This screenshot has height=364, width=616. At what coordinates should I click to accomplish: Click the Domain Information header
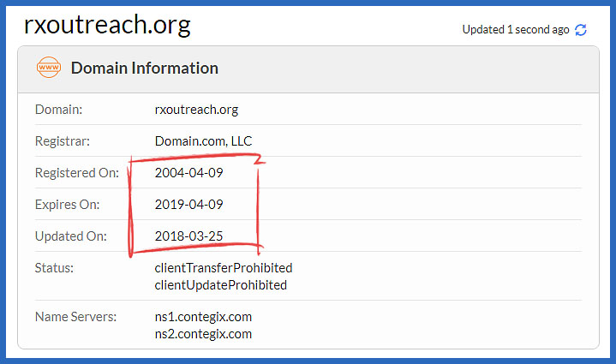[145, 68]
